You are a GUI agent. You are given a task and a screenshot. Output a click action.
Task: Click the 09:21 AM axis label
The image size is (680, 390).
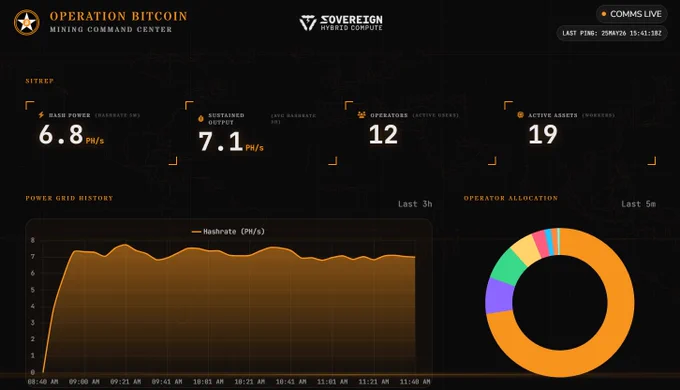(x=125, y=382)
